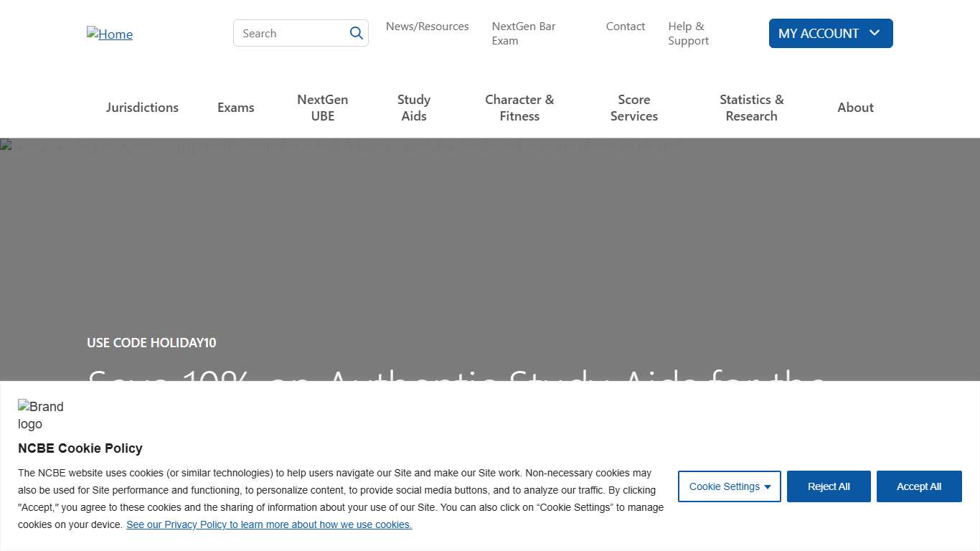Click the search magnifier icon
The image size is (980, 551).
[x=357, y=33]
